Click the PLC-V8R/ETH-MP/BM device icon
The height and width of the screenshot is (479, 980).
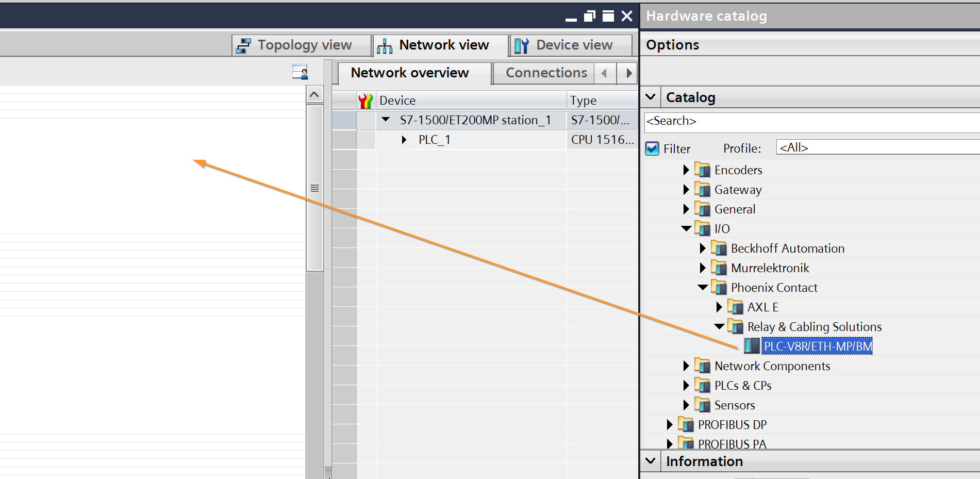coord(752,346)
